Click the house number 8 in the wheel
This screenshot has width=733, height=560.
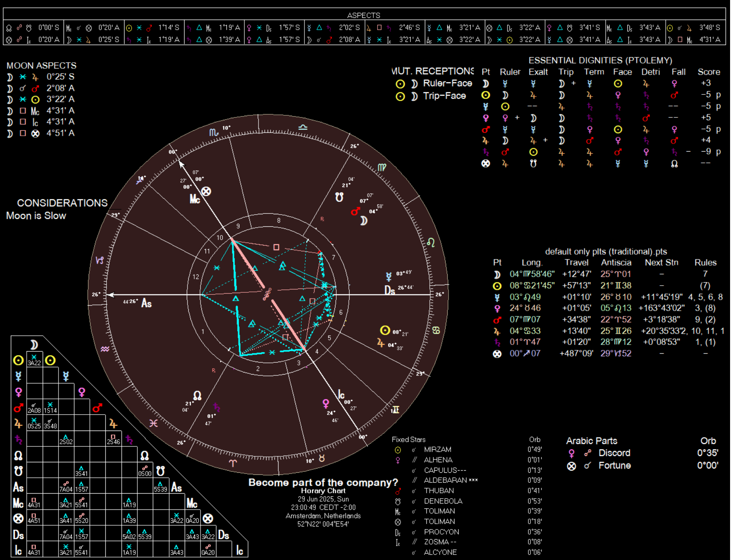coord(279,220)
